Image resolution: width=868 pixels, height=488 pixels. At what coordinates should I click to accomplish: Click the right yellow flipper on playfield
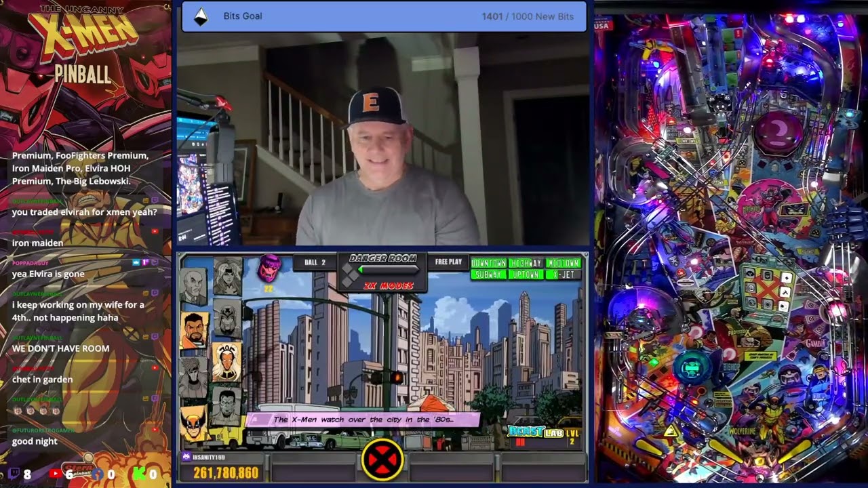click(x=795, y=451)
